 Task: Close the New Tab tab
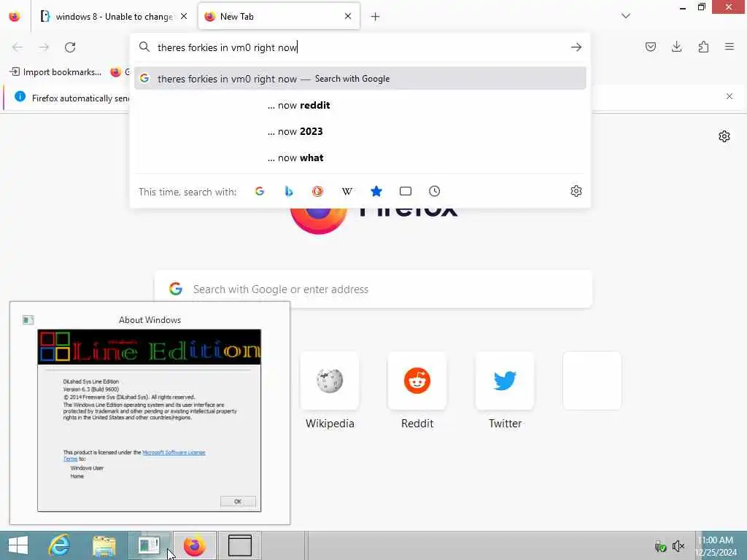[x=348, y=16]
